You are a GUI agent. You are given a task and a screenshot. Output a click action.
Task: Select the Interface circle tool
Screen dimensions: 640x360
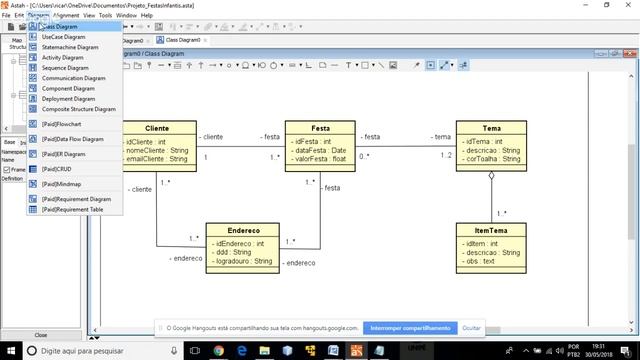pyautogui.click(x=229, y=65)
